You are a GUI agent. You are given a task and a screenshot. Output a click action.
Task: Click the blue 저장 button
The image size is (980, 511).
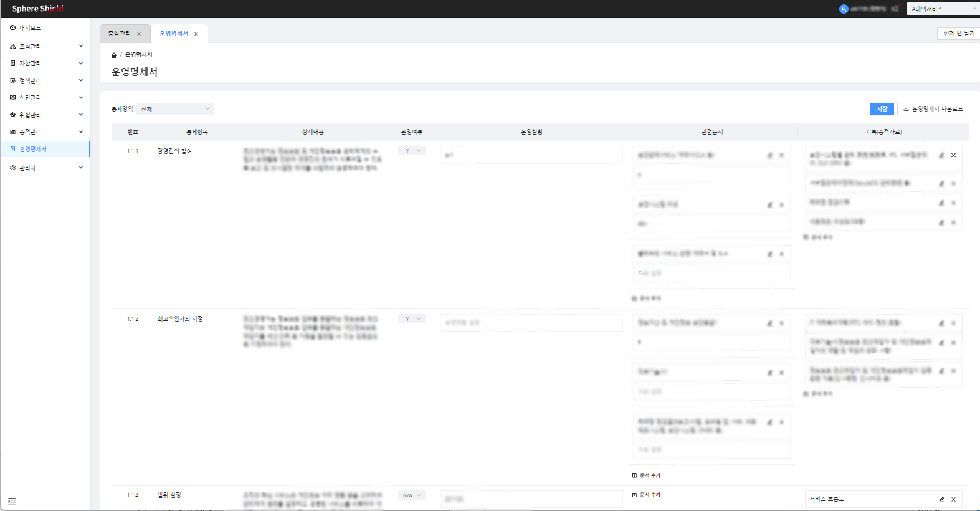tap(882, 109)
